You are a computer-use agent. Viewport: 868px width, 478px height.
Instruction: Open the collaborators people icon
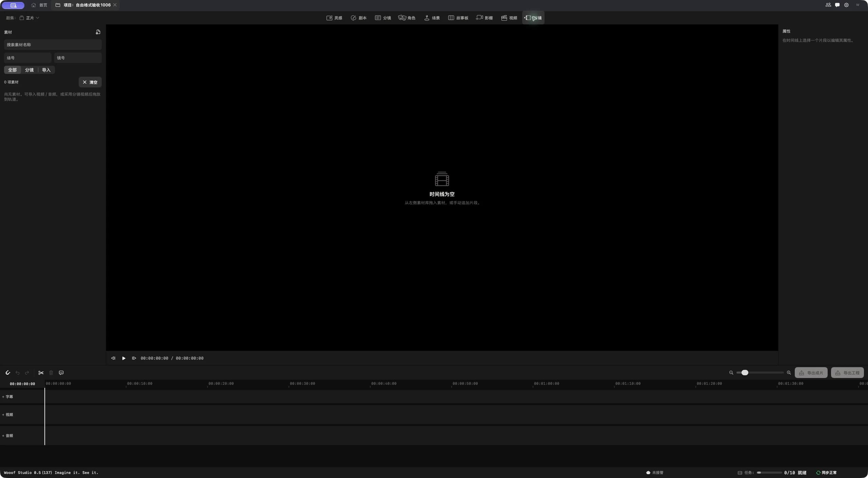point(828,5)
